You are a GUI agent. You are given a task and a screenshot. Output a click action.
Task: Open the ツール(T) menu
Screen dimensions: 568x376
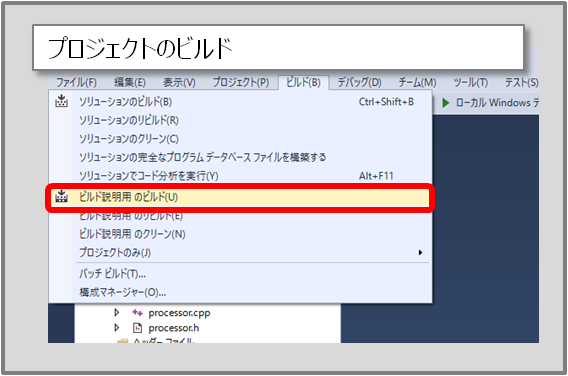tap(471, 83)
